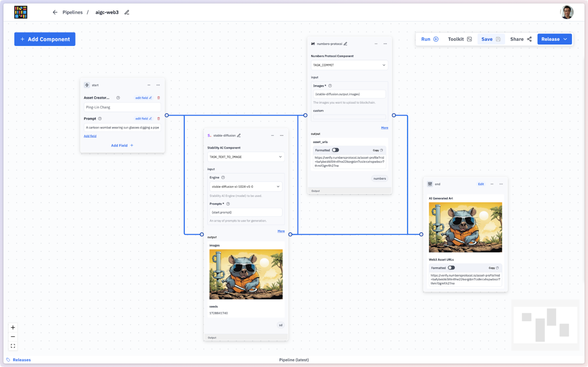Open the TASK_COMMIT dropdown
This screenshot has height=367, width=588.
coord(349,65)
